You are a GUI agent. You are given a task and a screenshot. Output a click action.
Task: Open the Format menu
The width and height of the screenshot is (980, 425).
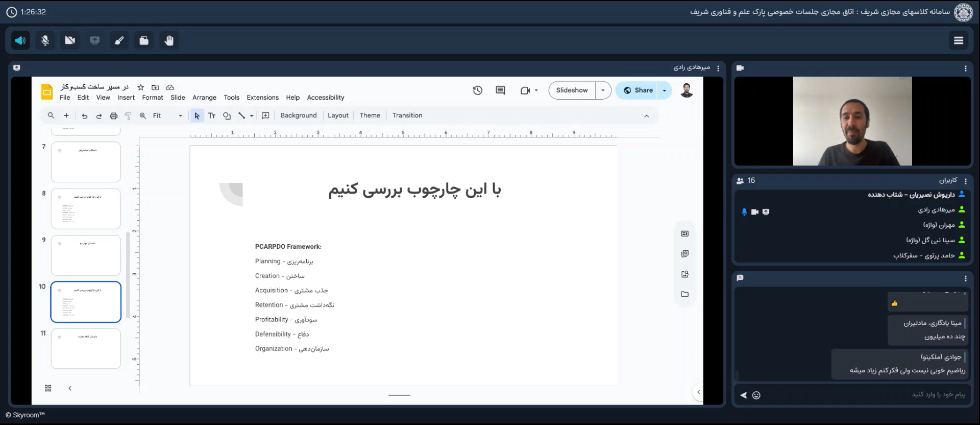(153, 98)
